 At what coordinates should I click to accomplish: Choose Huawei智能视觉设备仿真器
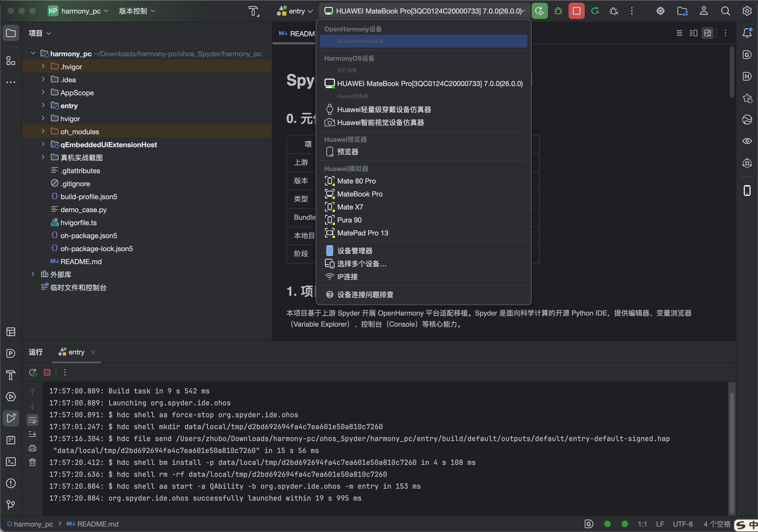coord(424,122)
